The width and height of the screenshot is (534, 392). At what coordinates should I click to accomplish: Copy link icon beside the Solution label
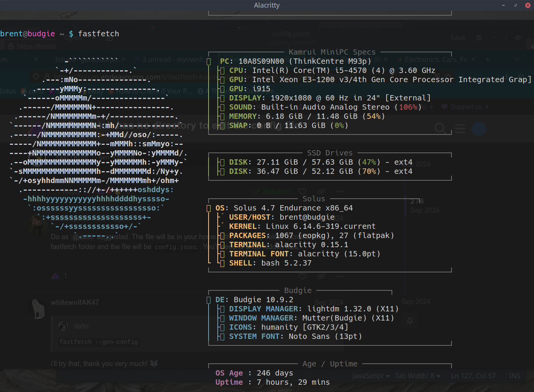coord(321,191)
